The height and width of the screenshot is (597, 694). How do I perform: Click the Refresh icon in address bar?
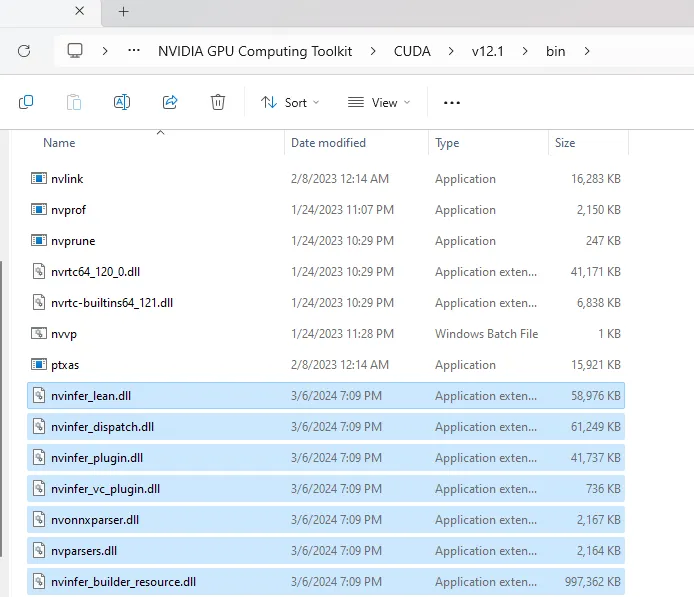point(24,51)
